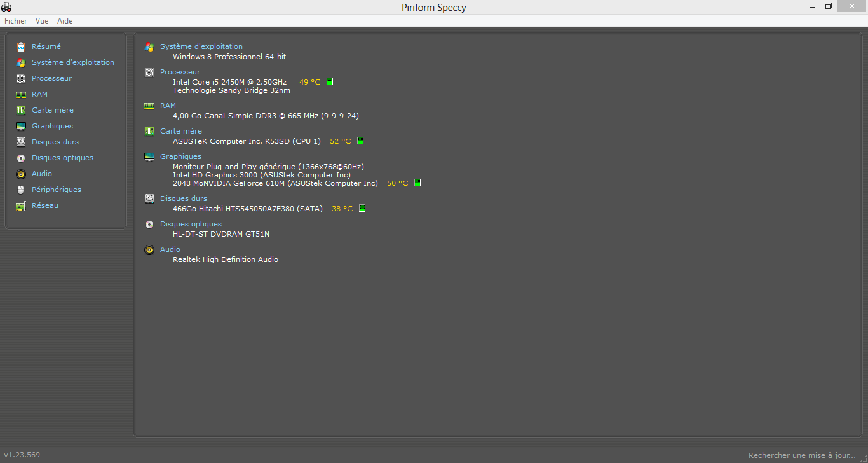Click the GPU temperature indicator next to 50 °C
Image resolution: width=868 pixels, height=463 pixels.
click(417, 183)
